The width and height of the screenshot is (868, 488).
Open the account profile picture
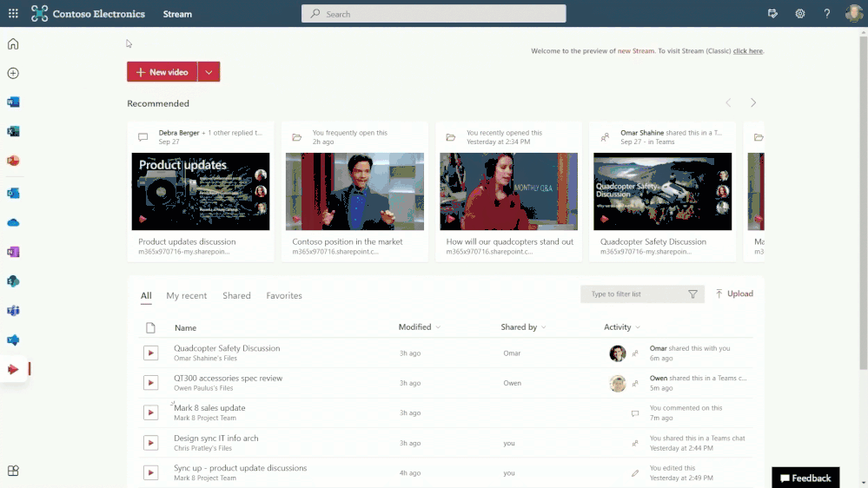click(853, 13)
